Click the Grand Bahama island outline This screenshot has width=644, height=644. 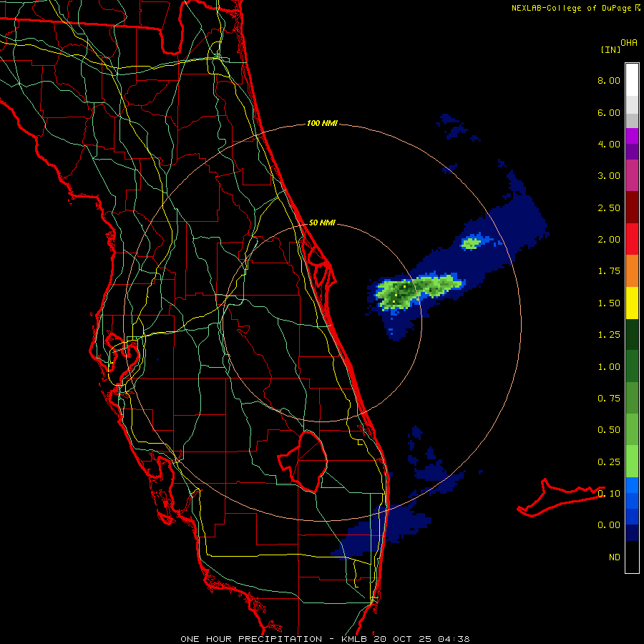coord(560,497)
